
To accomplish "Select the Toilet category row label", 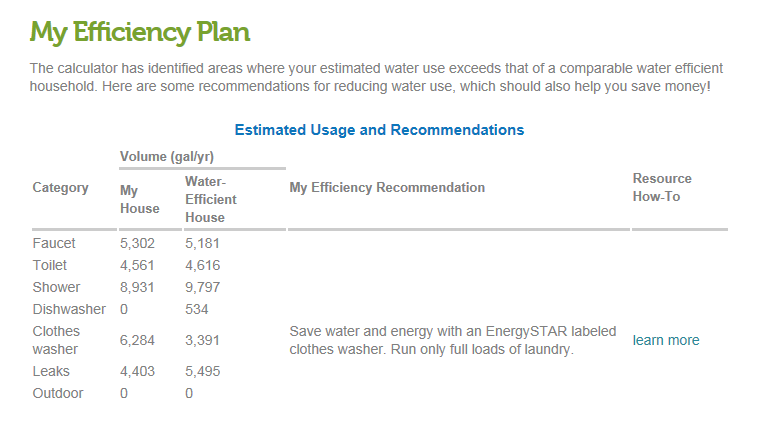I will pyautogui.click(x=50, y=265).
